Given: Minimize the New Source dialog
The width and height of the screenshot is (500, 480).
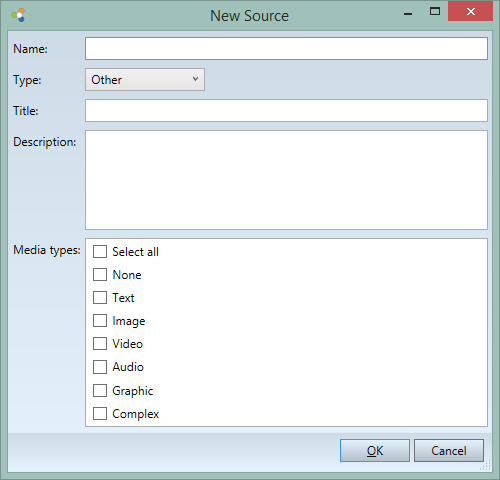Looking at the screenshot, I should [x=408, y=14].
